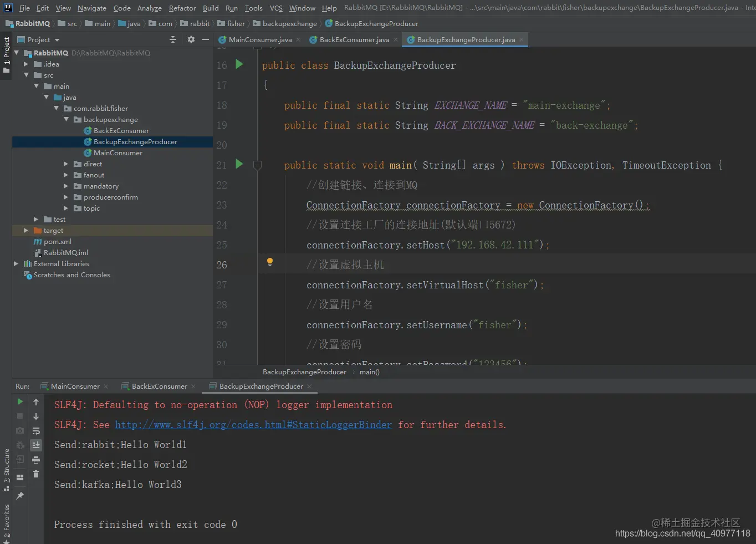Image resolution: width=756 pixels, height=544 pixels.
Task: Click BackupExchangeProducer in editor bottom breadcrumb
Action: (304, 372)
